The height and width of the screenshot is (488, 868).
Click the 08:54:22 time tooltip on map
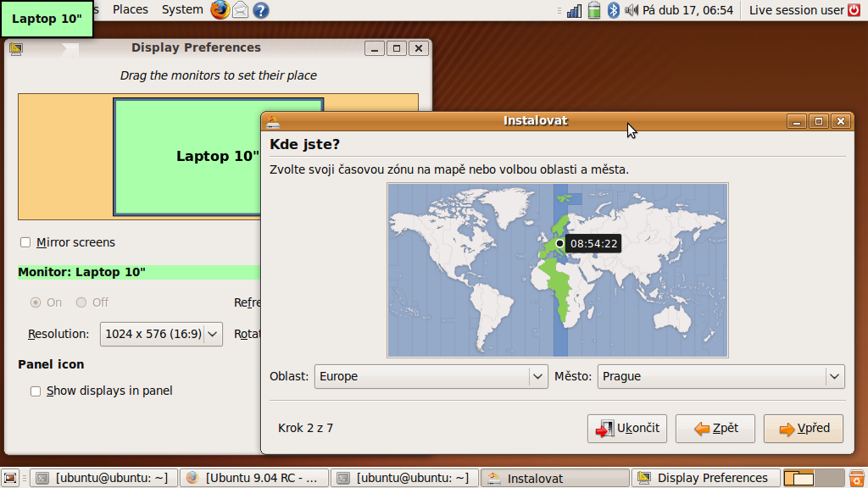pos(593,243)
